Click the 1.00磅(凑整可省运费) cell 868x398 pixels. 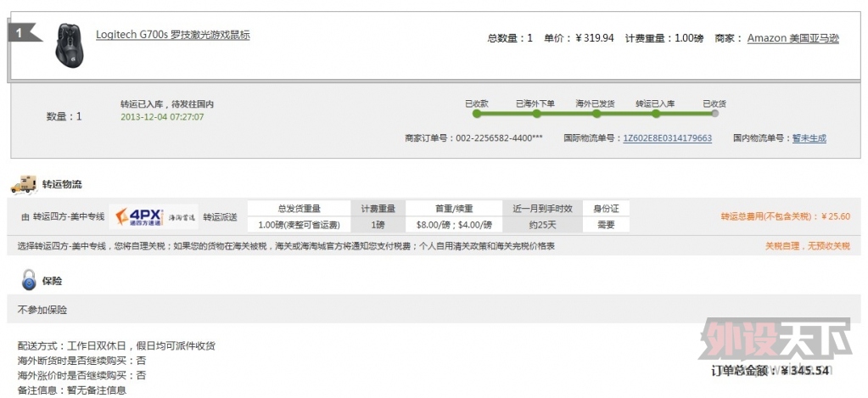point(299,225)
